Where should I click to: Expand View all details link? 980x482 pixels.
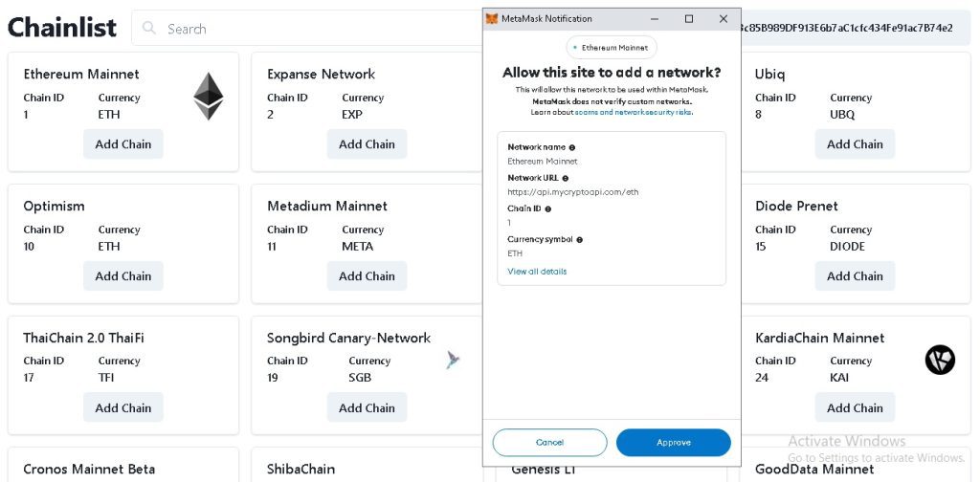537,272
